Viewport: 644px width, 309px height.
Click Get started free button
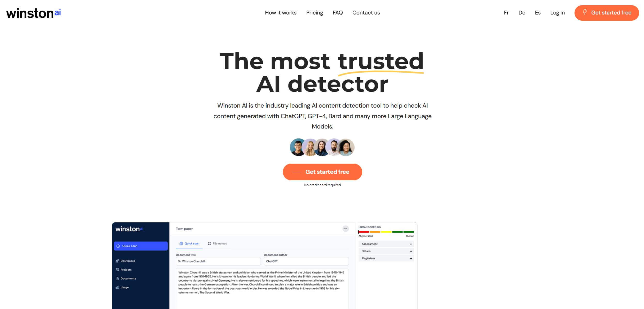click(322, 172)
